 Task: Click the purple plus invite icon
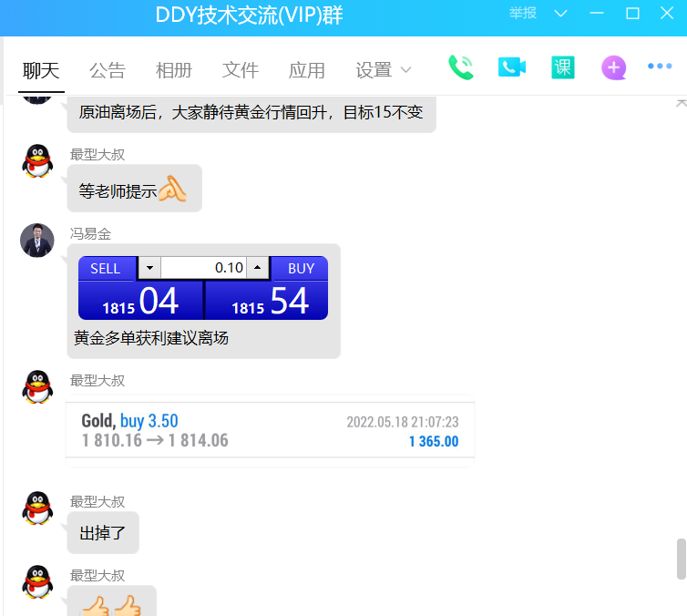coord(613,67)
